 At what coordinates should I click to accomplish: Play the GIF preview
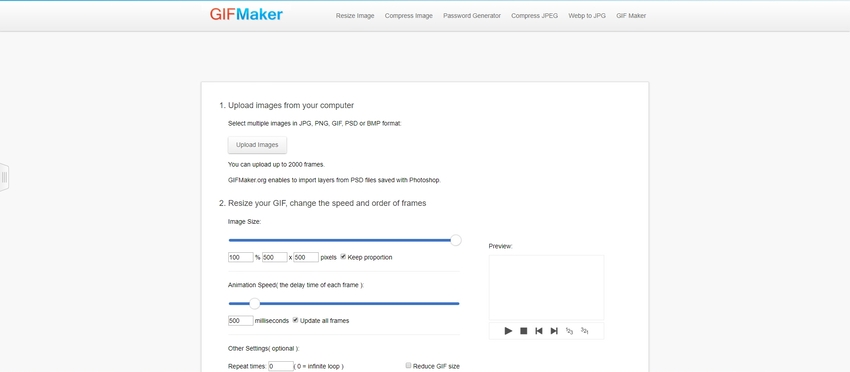[508, 331]
